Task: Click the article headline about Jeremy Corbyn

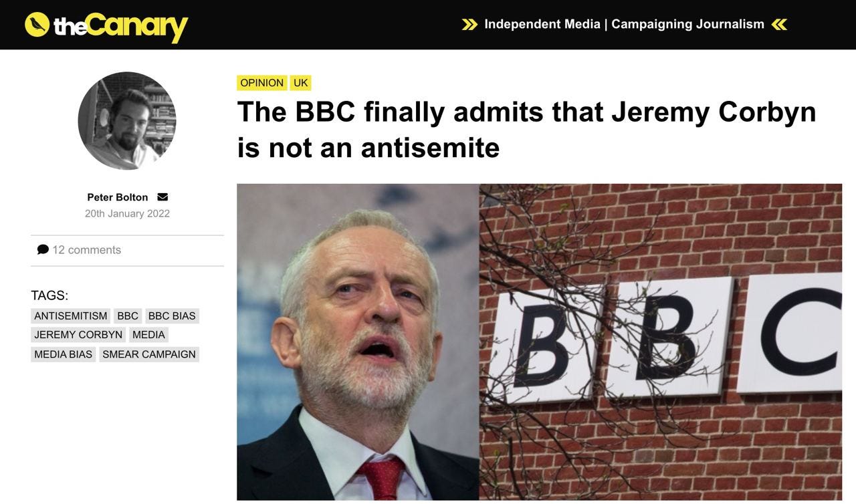Action: [526, 129]
